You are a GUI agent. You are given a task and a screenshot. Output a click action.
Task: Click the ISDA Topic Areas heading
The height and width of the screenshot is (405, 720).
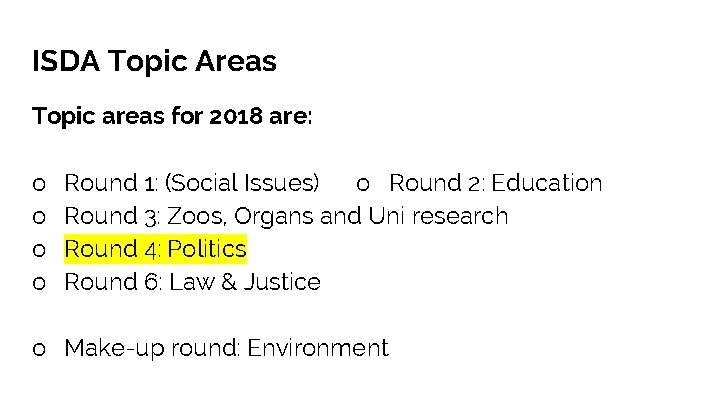(x=154, y=62)
